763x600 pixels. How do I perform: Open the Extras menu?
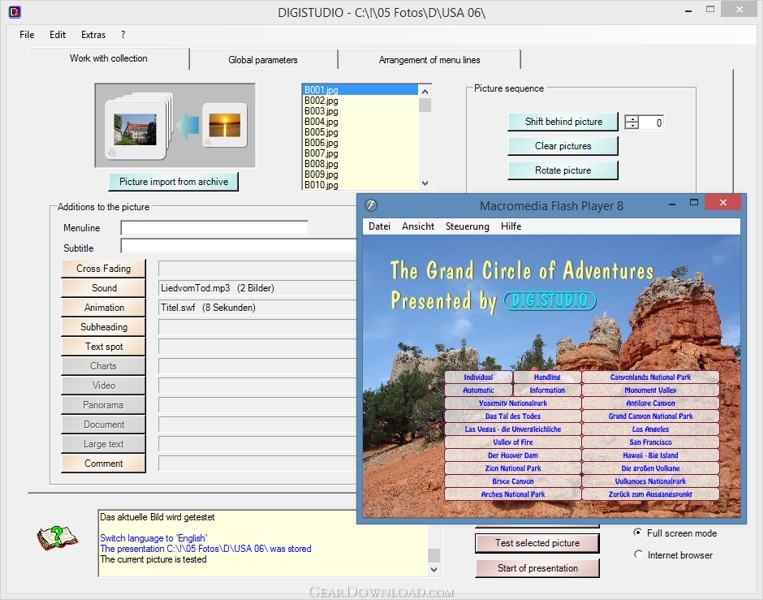pyautogui.click(x=93, y=35)
